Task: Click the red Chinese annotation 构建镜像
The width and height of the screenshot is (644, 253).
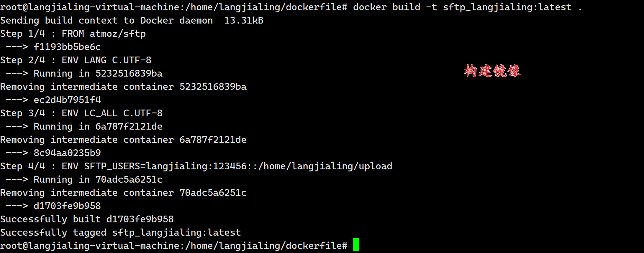Action: click(x=492, y=71)
